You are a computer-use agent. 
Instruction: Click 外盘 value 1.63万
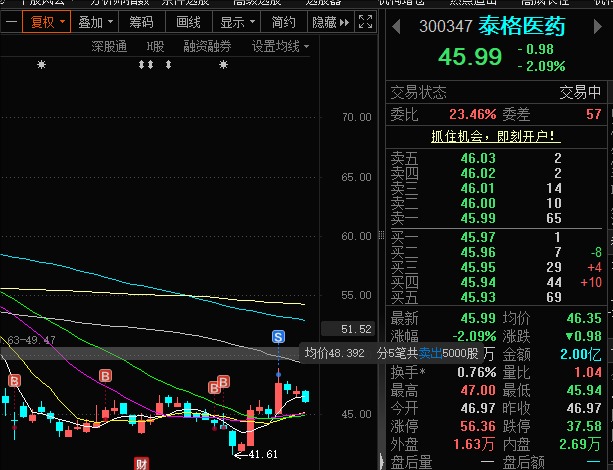[474, 444]
